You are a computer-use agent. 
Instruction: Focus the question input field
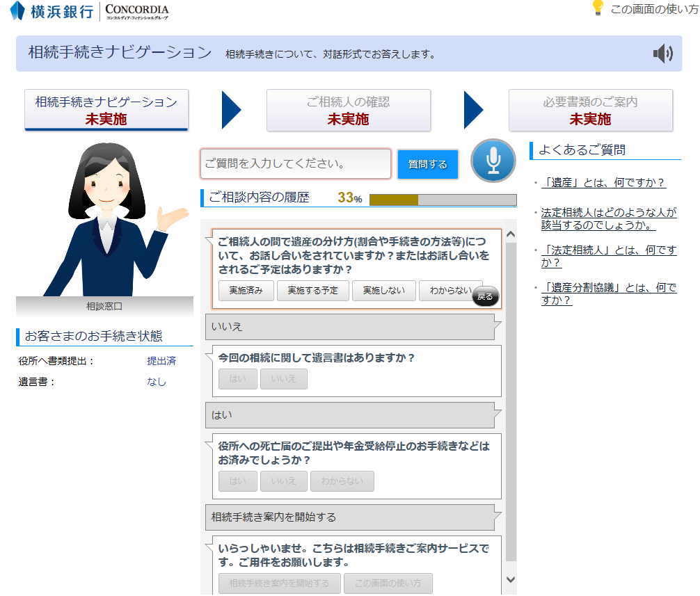[296, 163]
